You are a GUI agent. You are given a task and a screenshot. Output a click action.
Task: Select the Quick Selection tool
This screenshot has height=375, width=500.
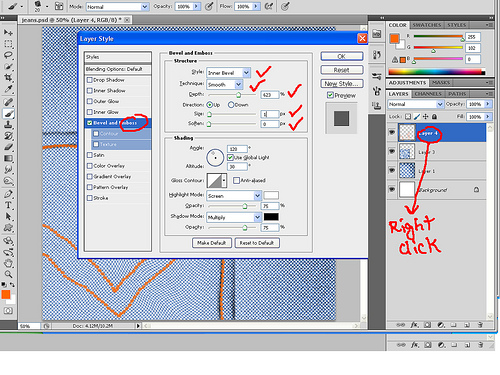pyautogui.click(x=8, y=66)
